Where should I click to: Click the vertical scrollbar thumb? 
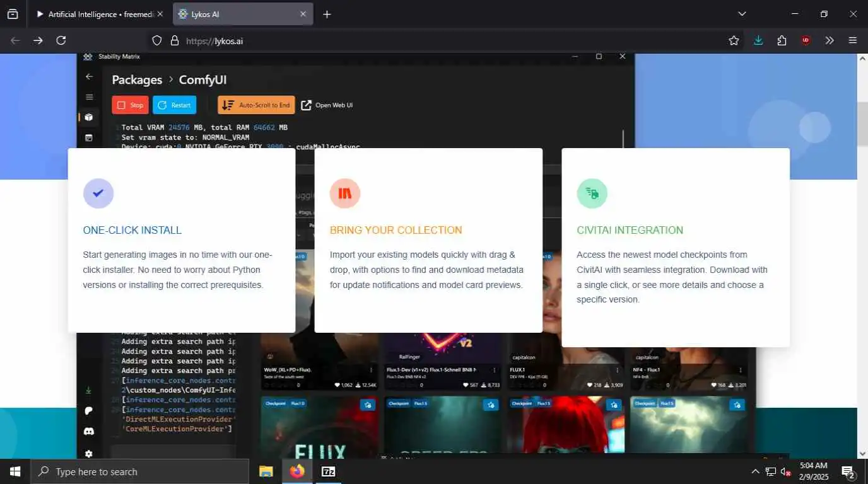coord(862,125)
